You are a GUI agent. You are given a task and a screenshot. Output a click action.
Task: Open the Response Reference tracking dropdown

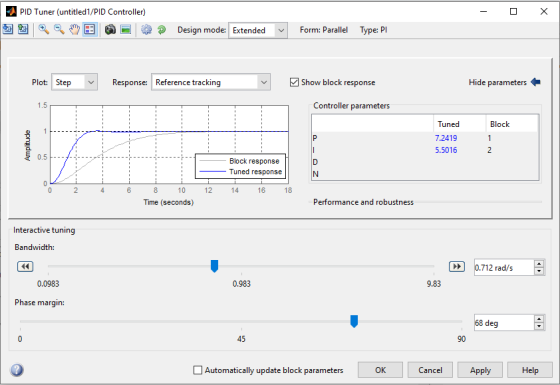click(x=211, y=82)
